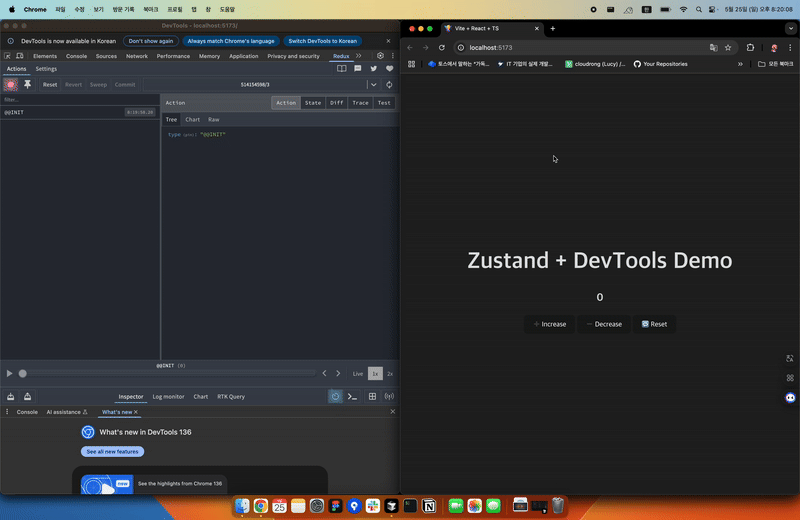
Task: Step to the next action with right chevron
Action: tap(338, 374)
